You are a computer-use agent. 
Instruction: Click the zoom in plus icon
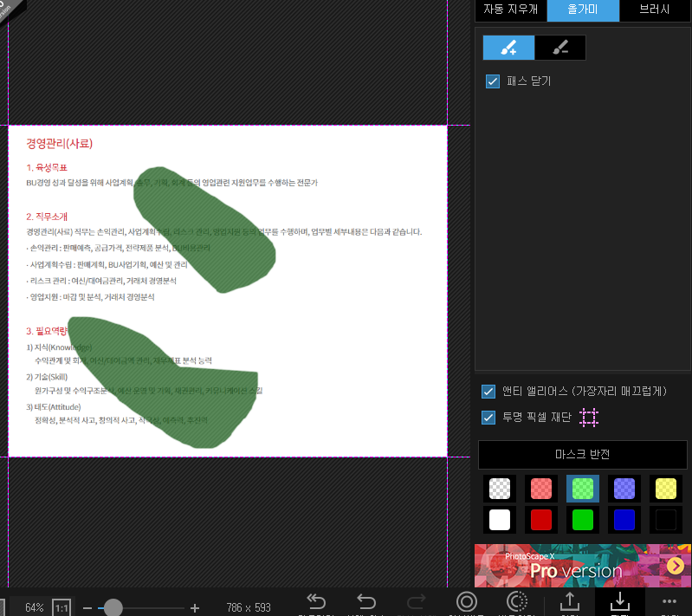(x=195, y=608)
